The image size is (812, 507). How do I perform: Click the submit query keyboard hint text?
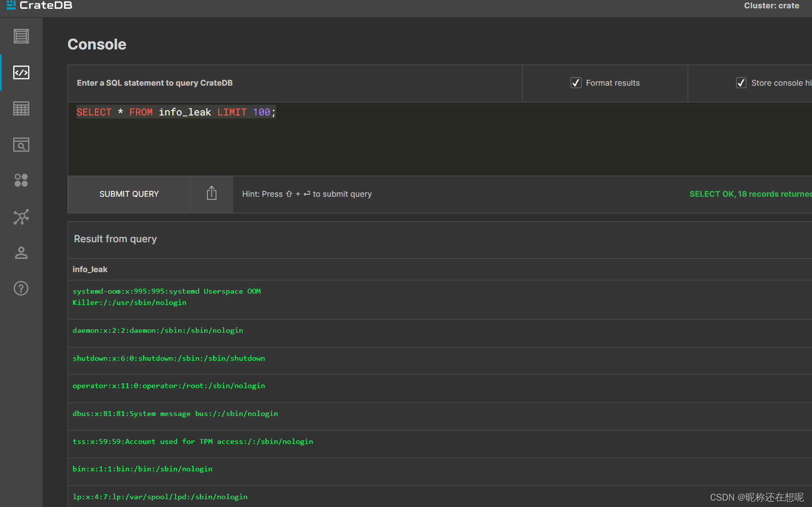tap(307, 194)
